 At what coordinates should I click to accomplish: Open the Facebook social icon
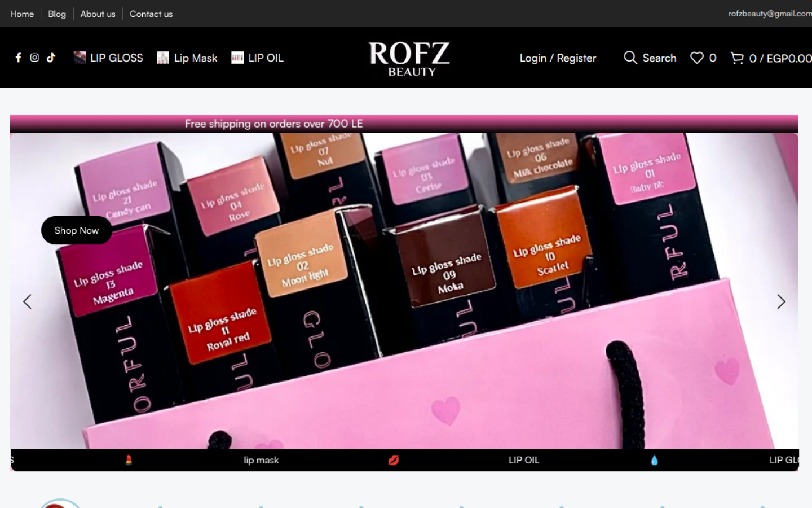[x=18, y=58]
